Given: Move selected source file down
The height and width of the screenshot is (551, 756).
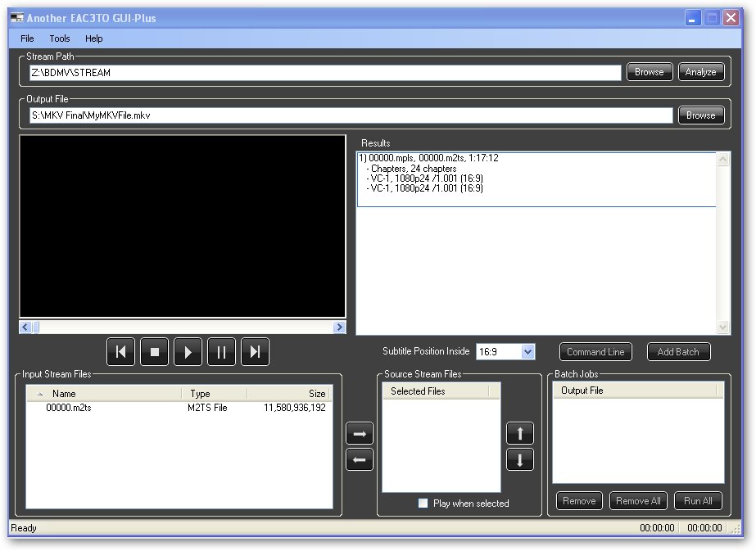Looking at the screenshot, I should click(520, 459).
